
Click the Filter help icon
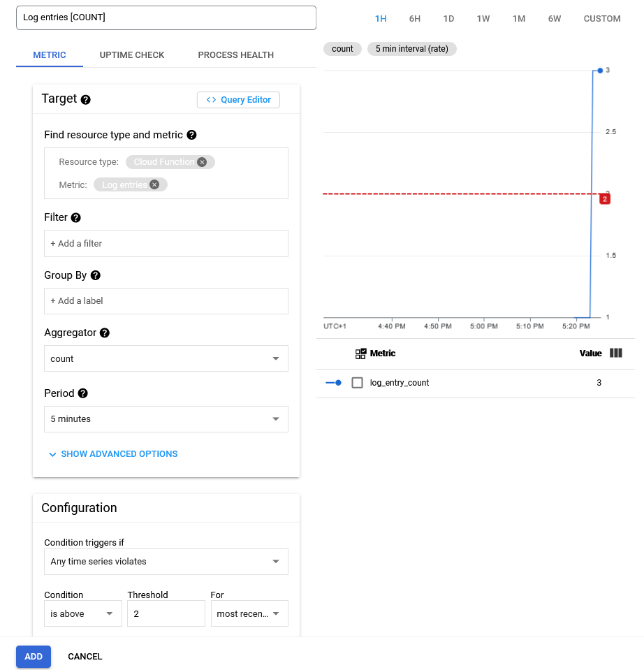click(x=76, y=218)
